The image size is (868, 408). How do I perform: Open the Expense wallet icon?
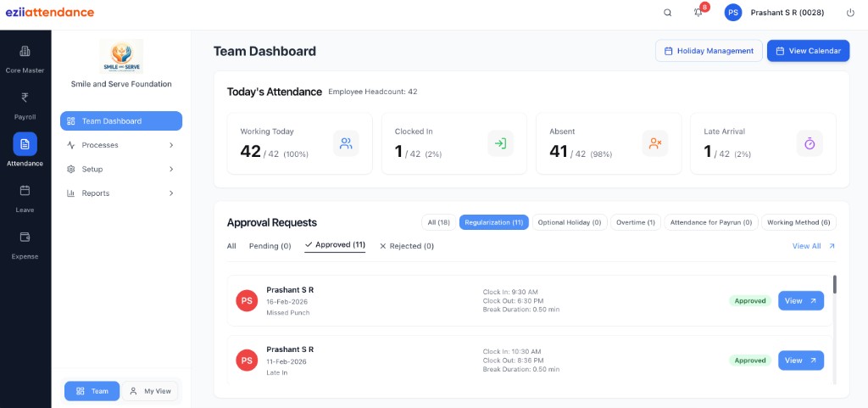pyautogui.click(x=25, y=237)
